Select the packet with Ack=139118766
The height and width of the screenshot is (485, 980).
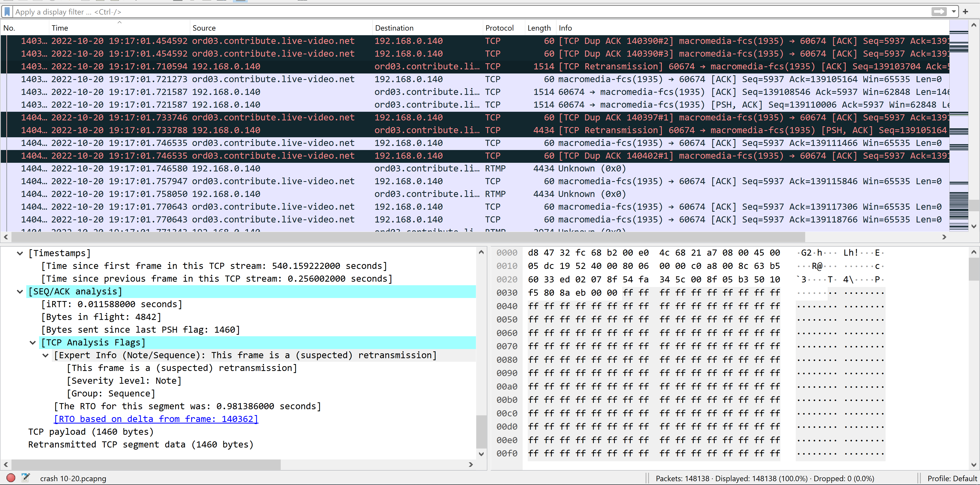click(x=475, y=219)
